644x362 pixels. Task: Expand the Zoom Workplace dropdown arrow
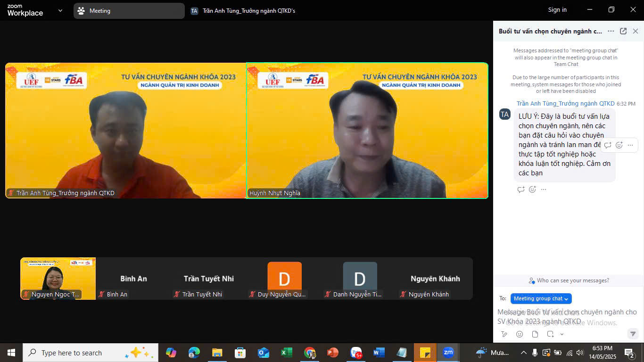60,10
